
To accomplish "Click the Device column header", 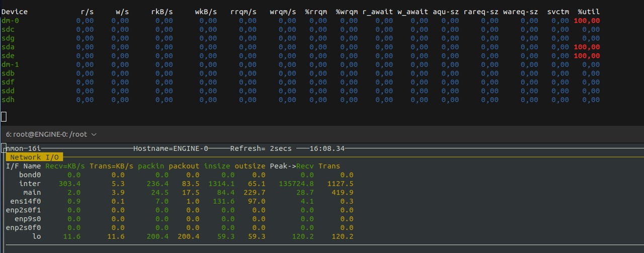I will pyautogui.click(x=15, y=12).
